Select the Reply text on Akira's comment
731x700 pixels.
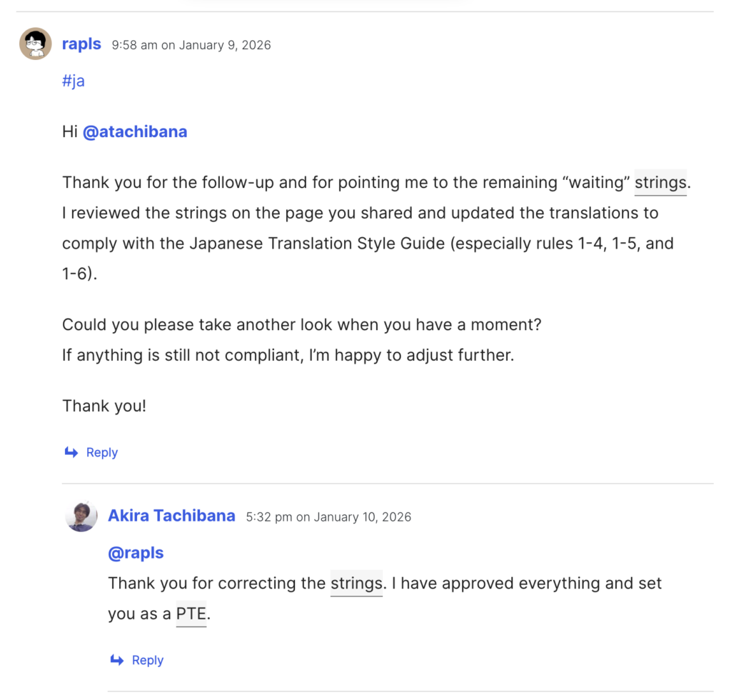pos(147,661)
